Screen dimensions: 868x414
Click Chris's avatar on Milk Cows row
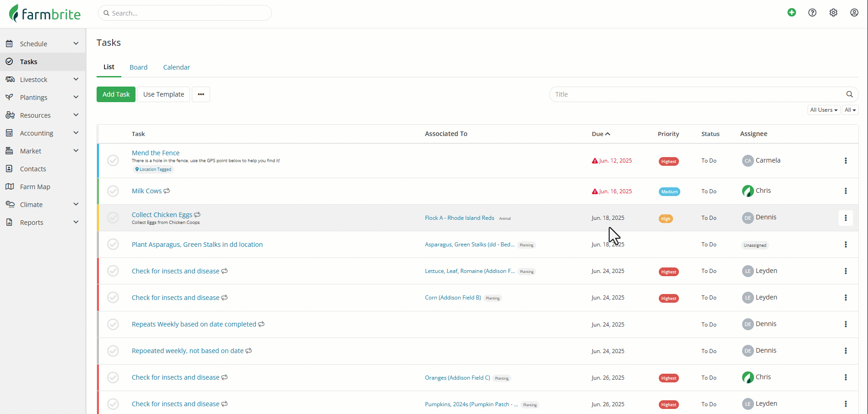(748, 191)
